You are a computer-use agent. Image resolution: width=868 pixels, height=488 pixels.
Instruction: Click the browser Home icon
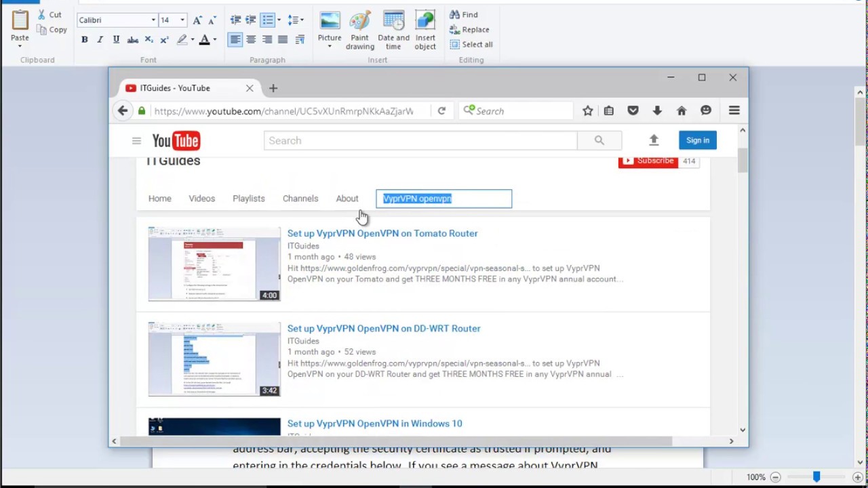[x=682, y=111]
